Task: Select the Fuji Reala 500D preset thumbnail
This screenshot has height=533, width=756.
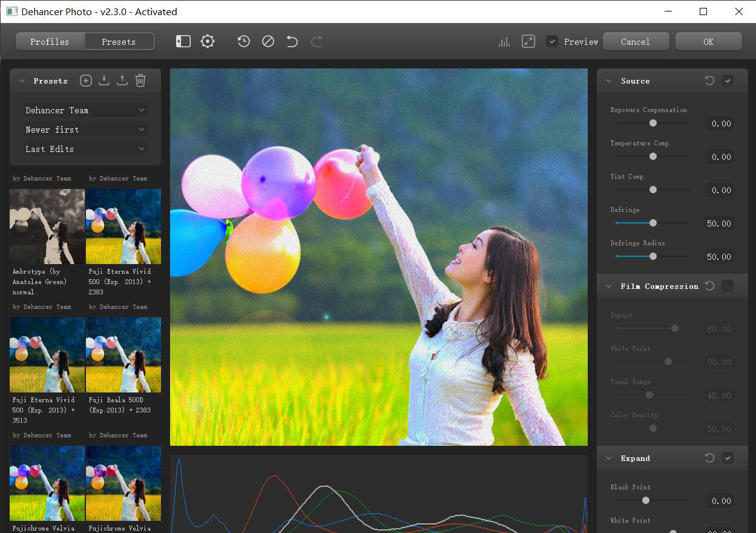Action: tap(123, 354)
